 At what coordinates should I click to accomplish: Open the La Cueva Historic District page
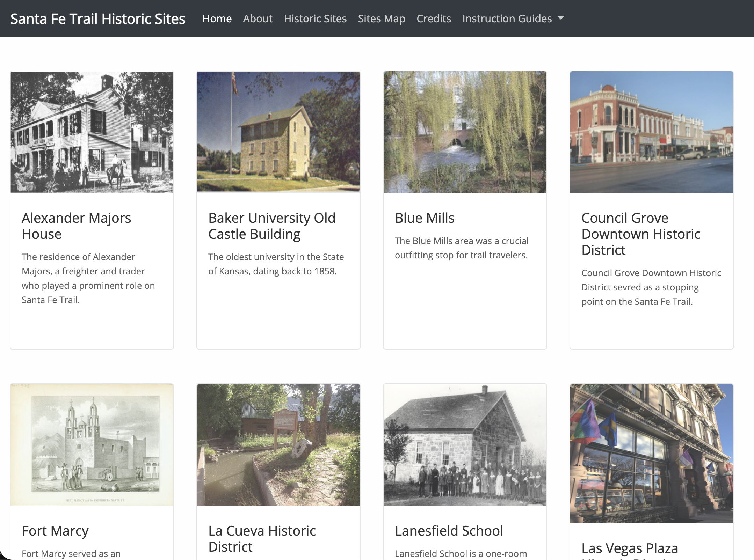[x=262, y=539]
